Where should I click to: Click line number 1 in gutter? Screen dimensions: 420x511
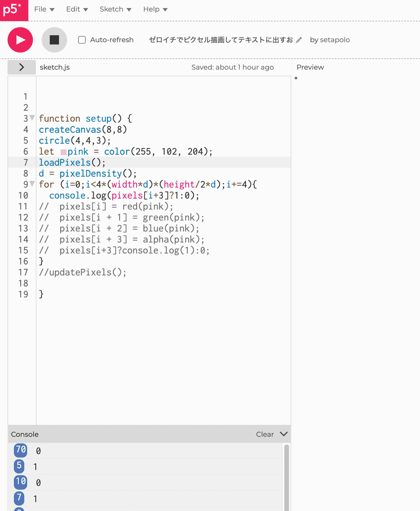[26, 97]
